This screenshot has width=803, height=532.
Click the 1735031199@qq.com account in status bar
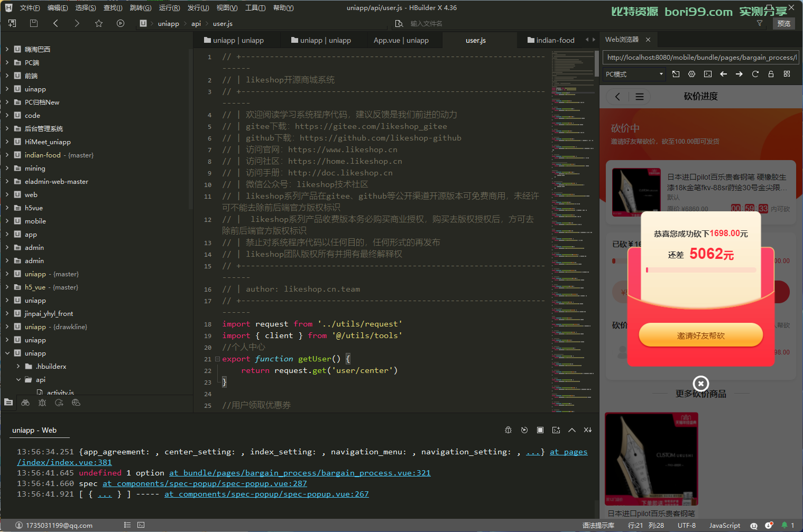(x=54, y=525)
